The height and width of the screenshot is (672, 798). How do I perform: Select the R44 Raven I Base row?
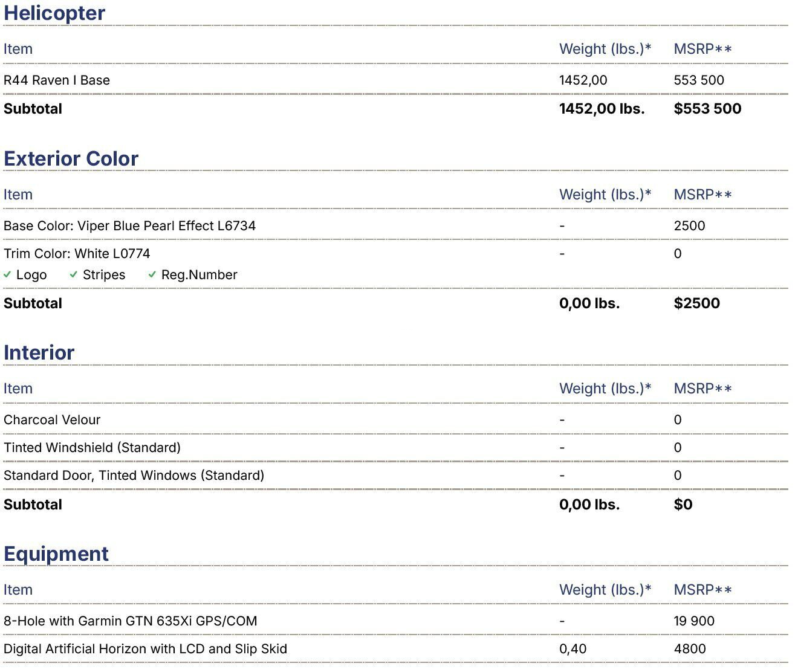click(x=57, y=80)
